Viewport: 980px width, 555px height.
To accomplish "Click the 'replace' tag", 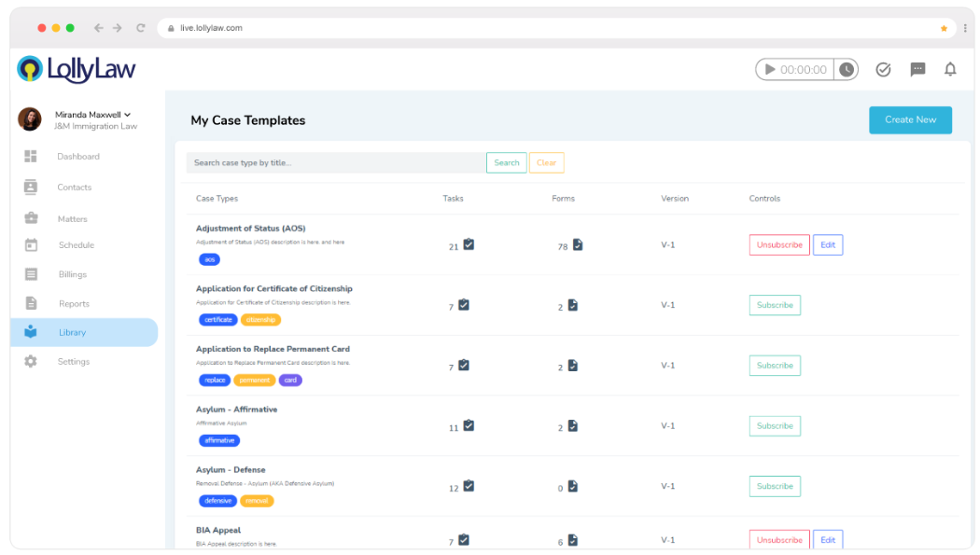I will [x=215, y=381].
